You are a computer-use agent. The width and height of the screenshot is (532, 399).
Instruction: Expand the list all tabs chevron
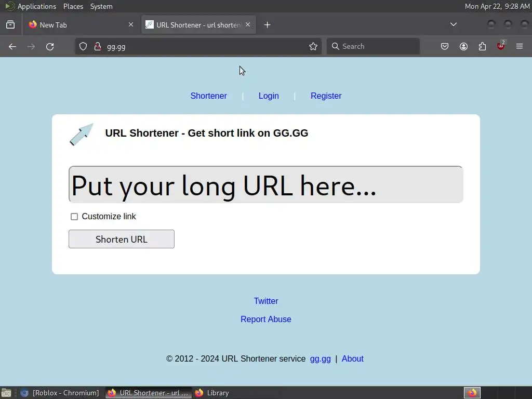click(x=453, y=24)
